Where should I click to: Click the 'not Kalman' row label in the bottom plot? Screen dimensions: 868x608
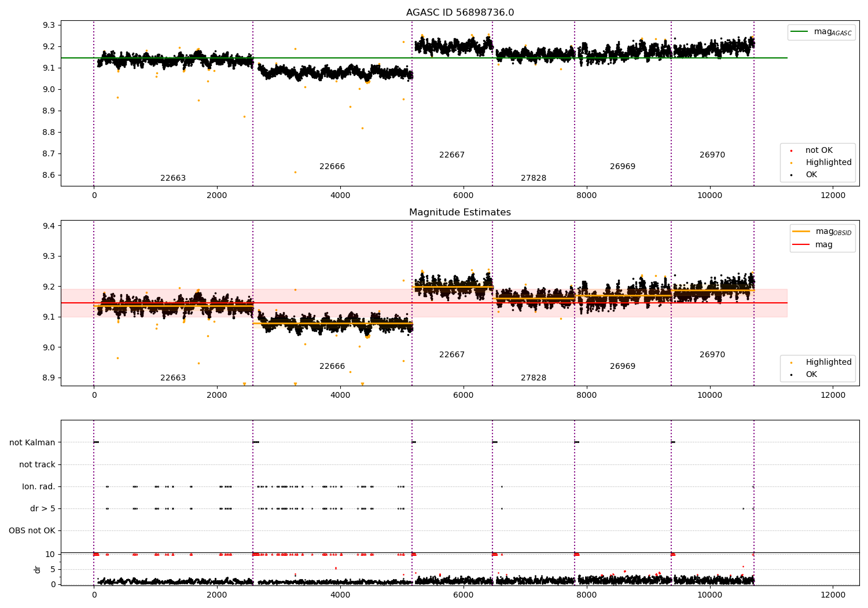32,443
